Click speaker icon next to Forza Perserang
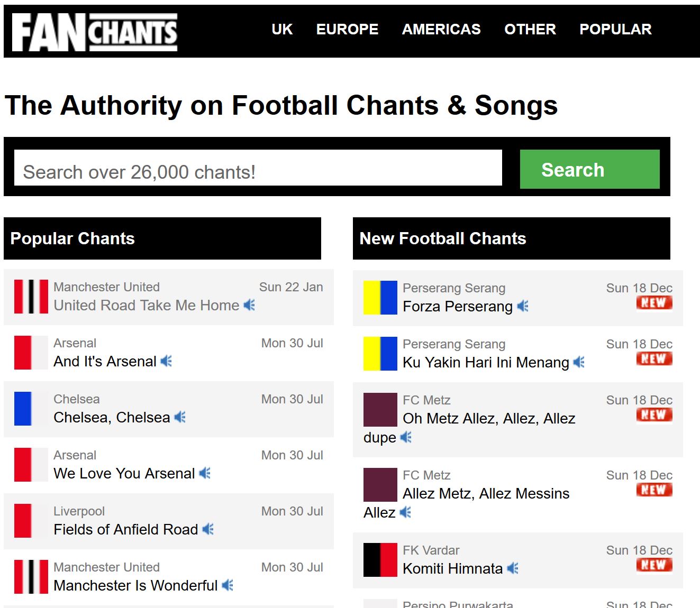This screenshot has width=700, height=608. click(523, 306)
